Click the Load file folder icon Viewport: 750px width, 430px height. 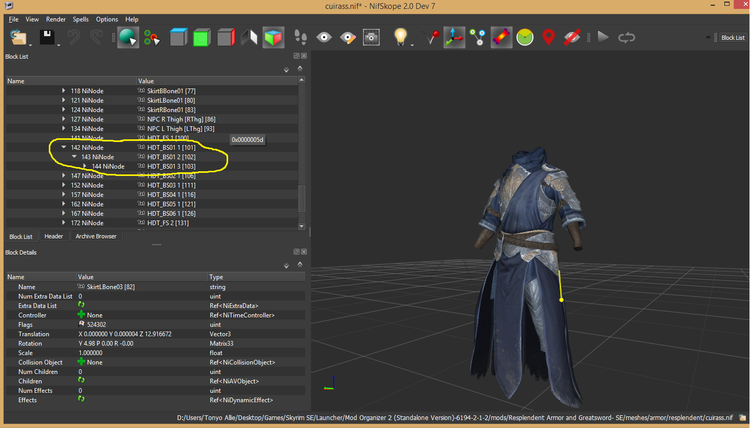(x=19, y=37)
